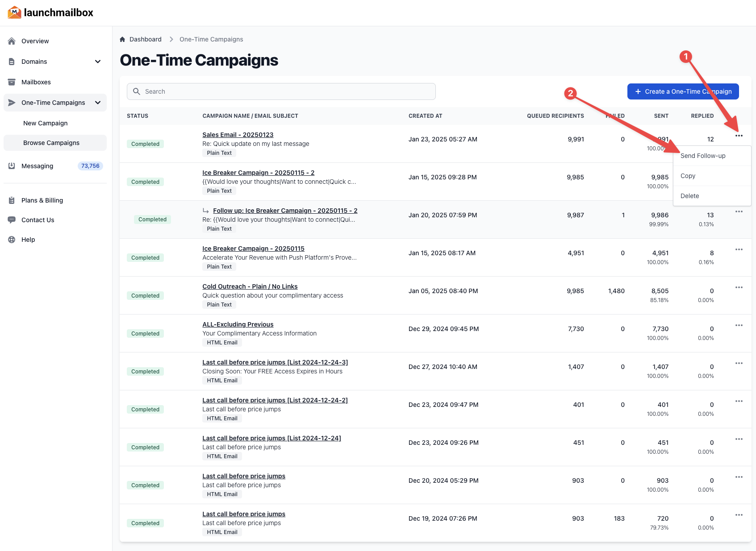Expand the Domains sidebar chevron
Screen dimensions: 756x551
(98, 62)
